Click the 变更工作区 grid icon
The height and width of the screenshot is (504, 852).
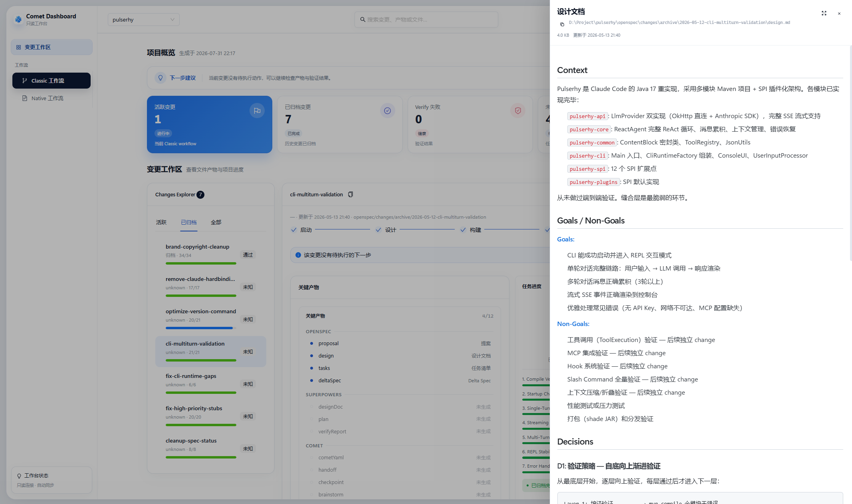click(x=18, y=47)
